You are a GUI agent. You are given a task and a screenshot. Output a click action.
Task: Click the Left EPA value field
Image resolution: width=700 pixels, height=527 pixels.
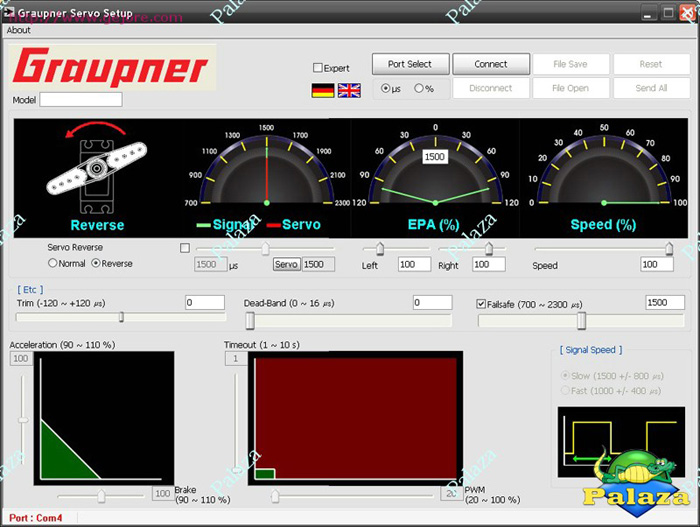click(415, 264)
